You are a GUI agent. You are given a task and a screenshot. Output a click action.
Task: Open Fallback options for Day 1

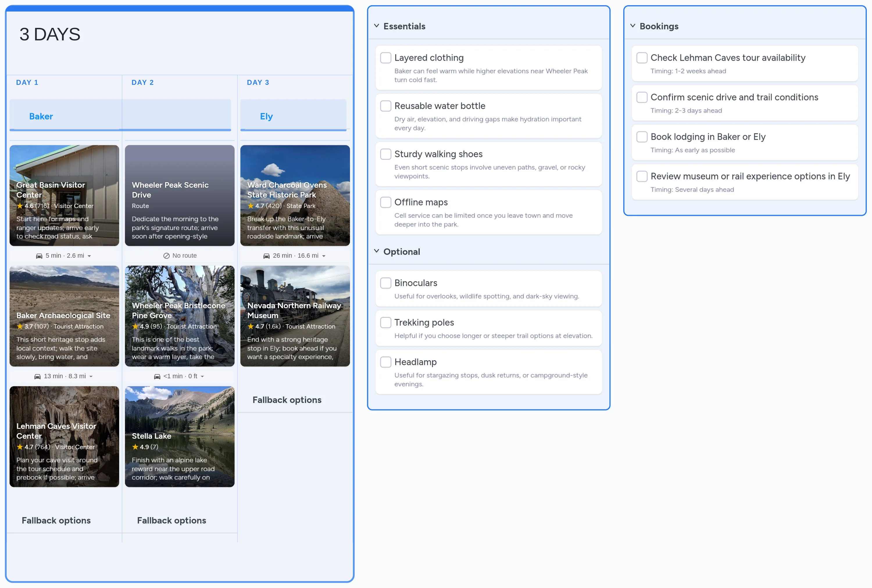pos(56,521)
